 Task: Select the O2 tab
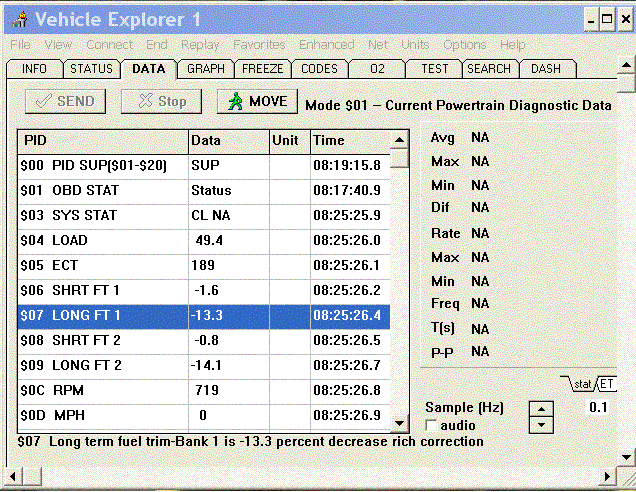point(377,69)
